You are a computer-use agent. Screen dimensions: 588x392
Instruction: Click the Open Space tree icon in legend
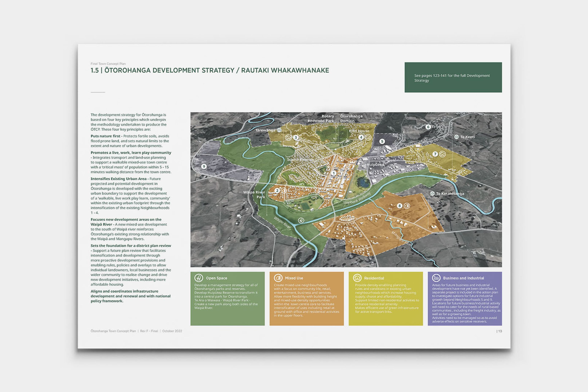coord(199,278)
